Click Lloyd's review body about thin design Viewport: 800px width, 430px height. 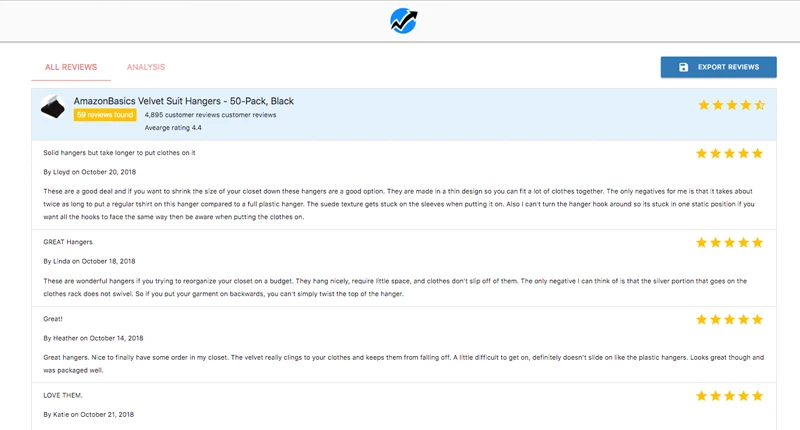pyautogui.click(x=399, y=204)
